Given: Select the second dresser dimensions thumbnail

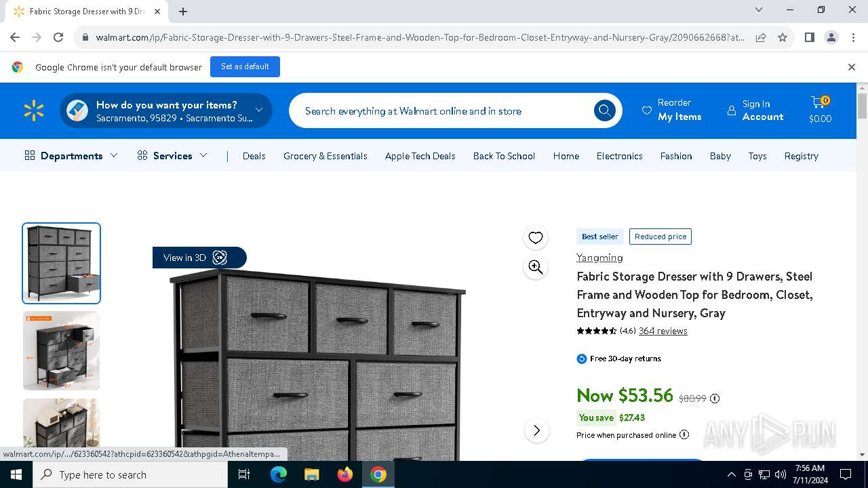Looking at the screenshot, I should [x=62, y=350].
